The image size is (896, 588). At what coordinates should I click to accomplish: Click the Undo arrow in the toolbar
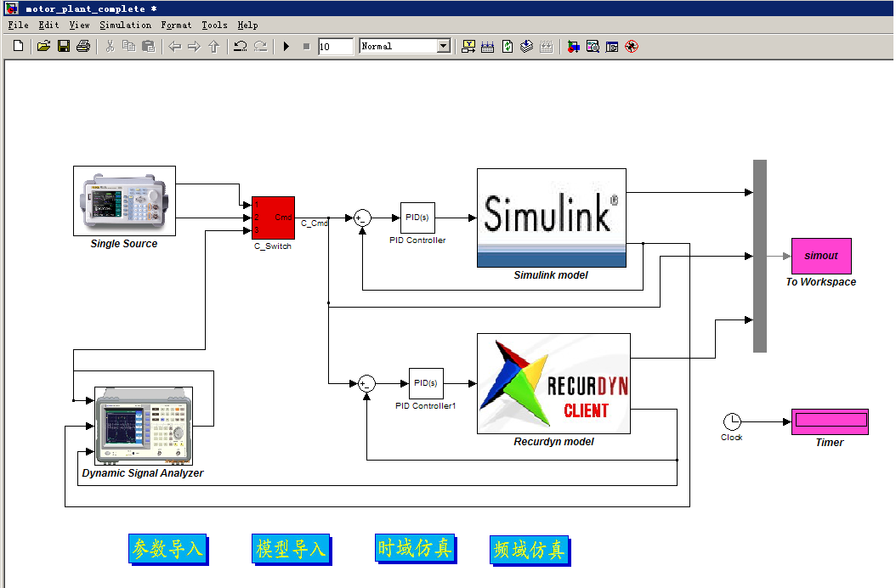[x=241, y=46]
